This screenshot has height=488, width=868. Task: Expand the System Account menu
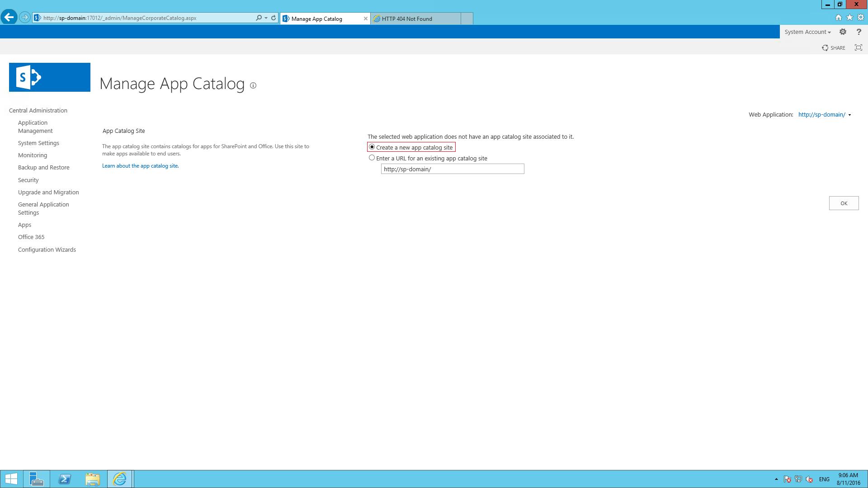pos(807,32)
